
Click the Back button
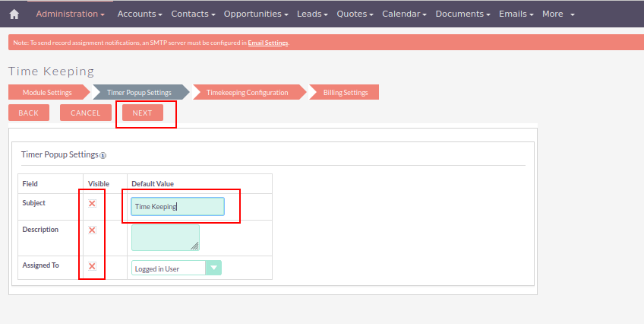pyautogui.click(x=28, y=113)
